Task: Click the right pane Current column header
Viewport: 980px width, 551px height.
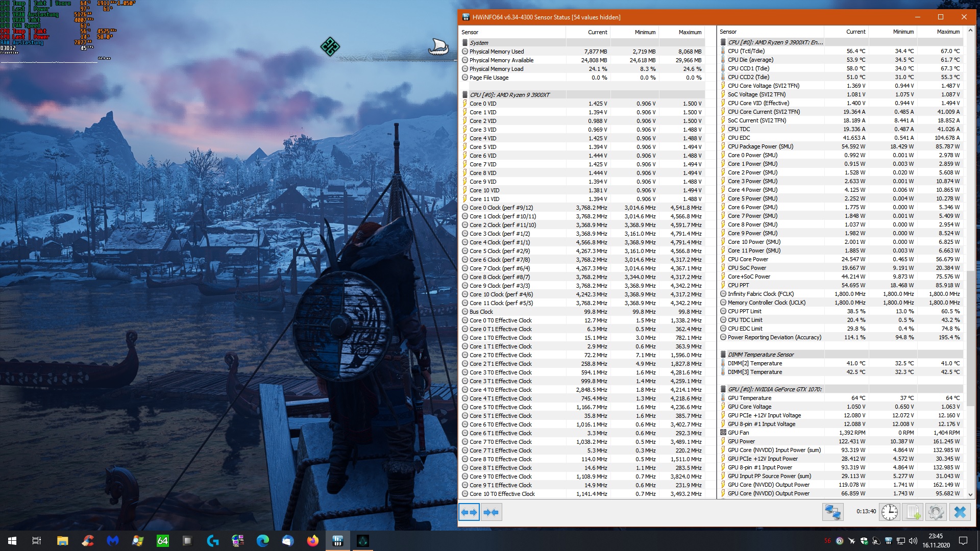Action: point(855,32)
